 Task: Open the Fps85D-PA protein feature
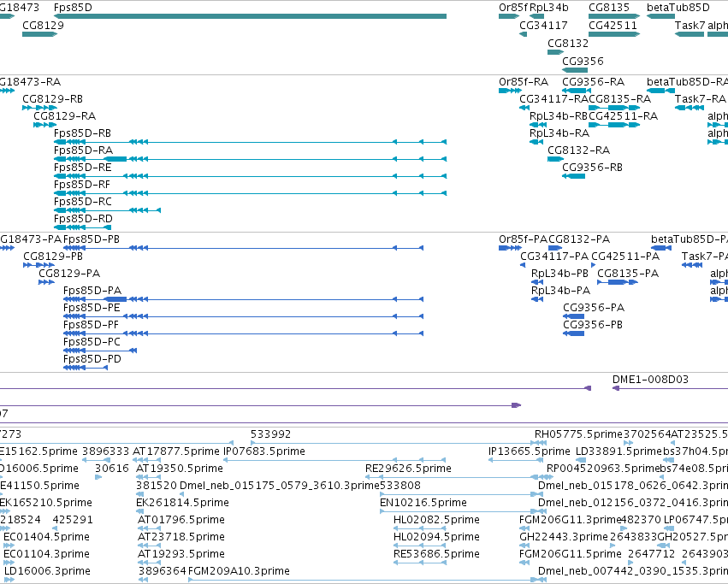[x=92, y=292]
